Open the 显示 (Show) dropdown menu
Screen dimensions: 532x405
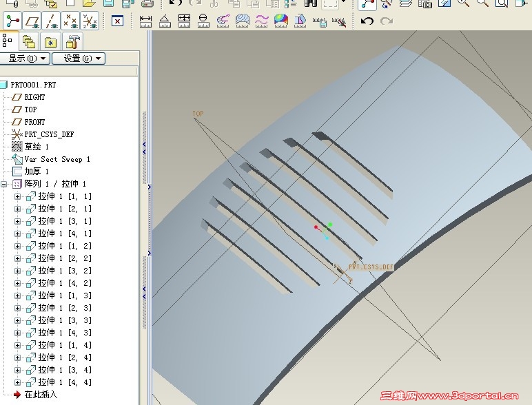(25, 59)
